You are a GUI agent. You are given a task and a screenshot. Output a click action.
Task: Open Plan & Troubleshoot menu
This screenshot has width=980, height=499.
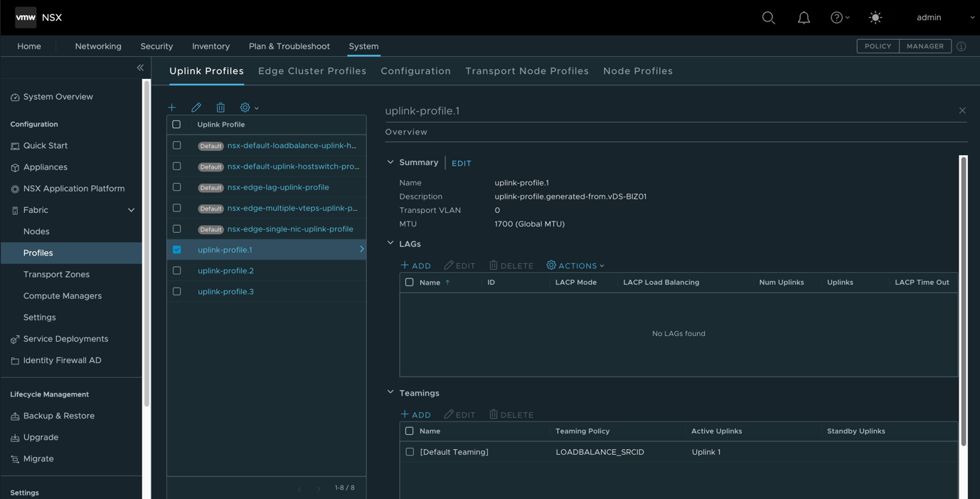289,46
